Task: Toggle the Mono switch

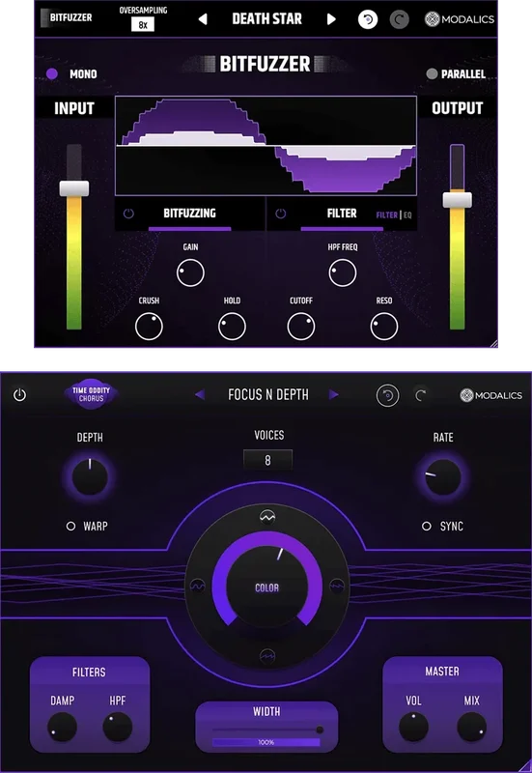Action: click(x=52, y=74)
